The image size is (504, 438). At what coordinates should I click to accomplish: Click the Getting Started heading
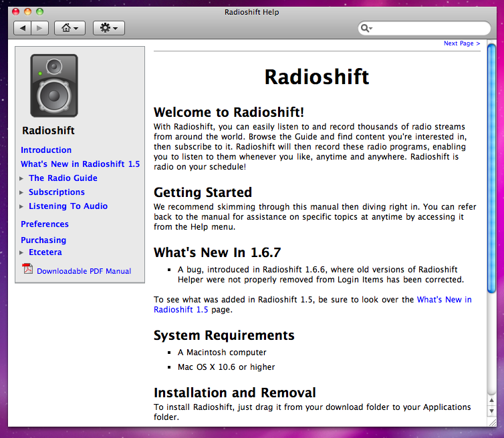(x=203, y=192)
